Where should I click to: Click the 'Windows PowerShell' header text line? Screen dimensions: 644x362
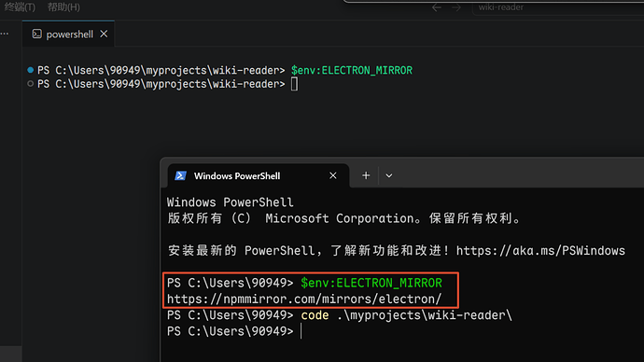click(x=230, y=202)
